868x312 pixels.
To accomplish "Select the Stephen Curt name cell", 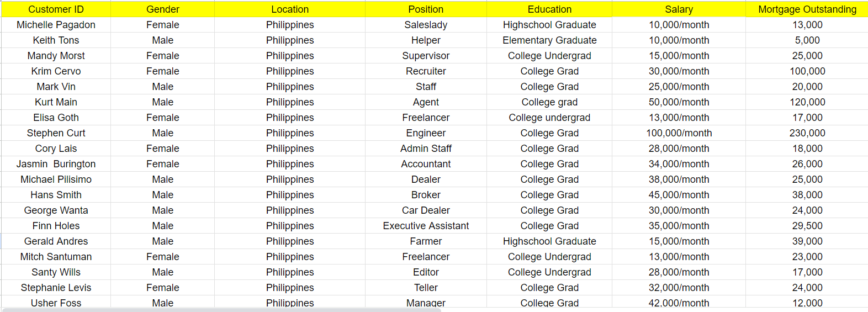I will (x=56, y=133).
